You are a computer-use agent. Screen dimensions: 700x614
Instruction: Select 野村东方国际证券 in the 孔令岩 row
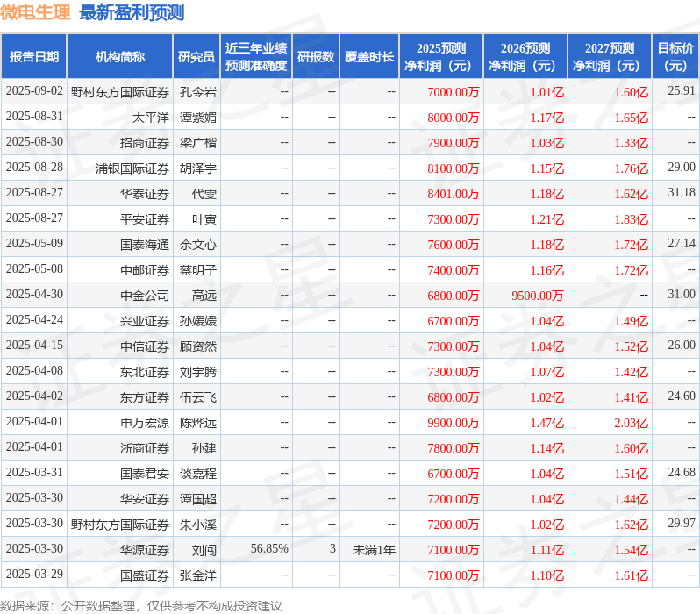(120, 92)
